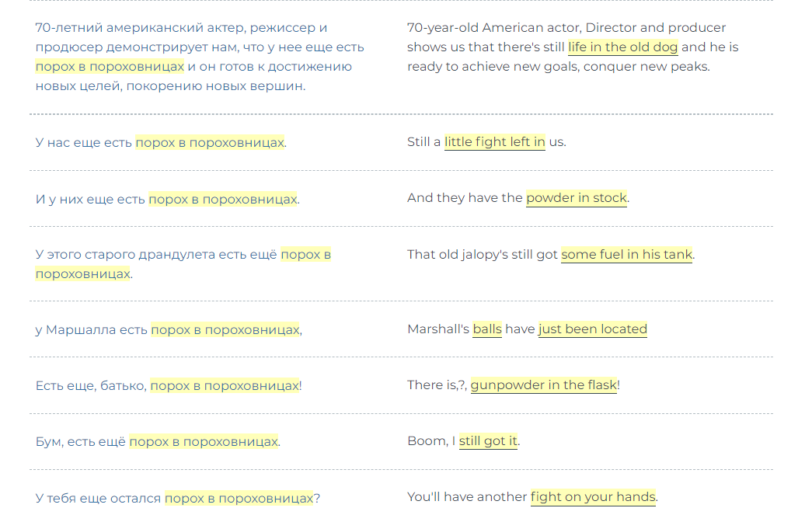Click highlighted phrase after "У тебя еще остался"
The width and height of the screenshot is (812, 522).
239,498
